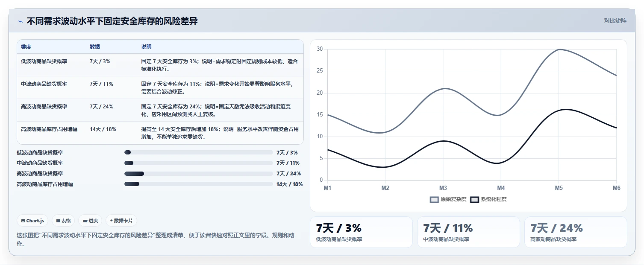Click the 对比矩阵 label in header

point(615,20)
